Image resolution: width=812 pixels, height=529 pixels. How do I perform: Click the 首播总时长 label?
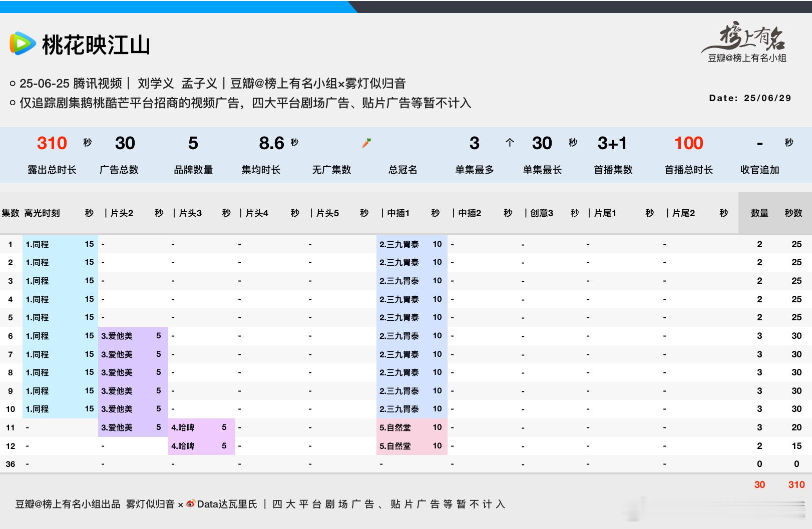point(688,170)
